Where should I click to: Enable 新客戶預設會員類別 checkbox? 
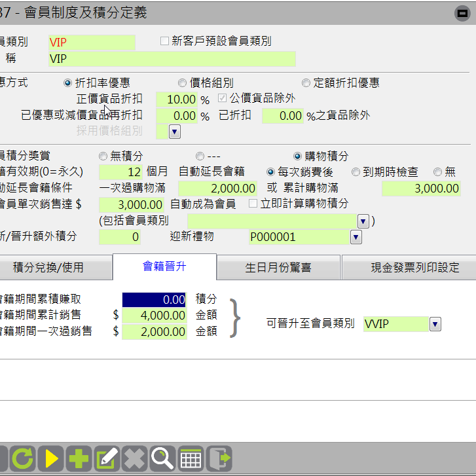click(165, 41)
